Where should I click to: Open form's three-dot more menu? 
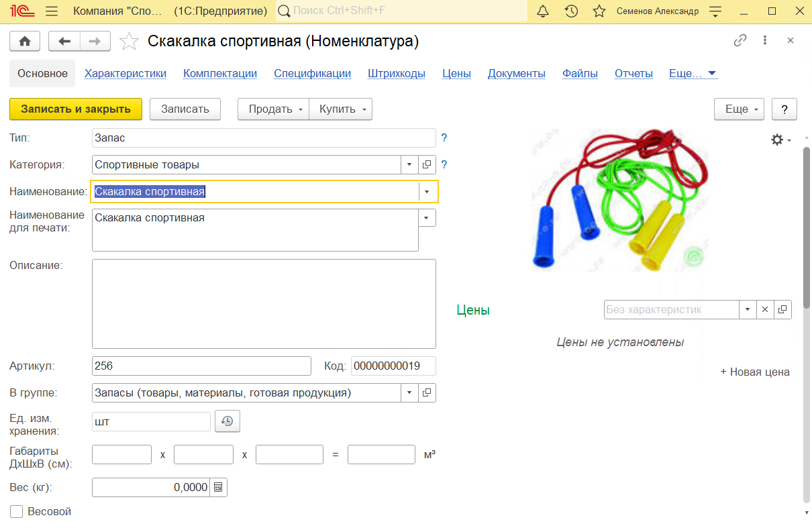point(765,40)
